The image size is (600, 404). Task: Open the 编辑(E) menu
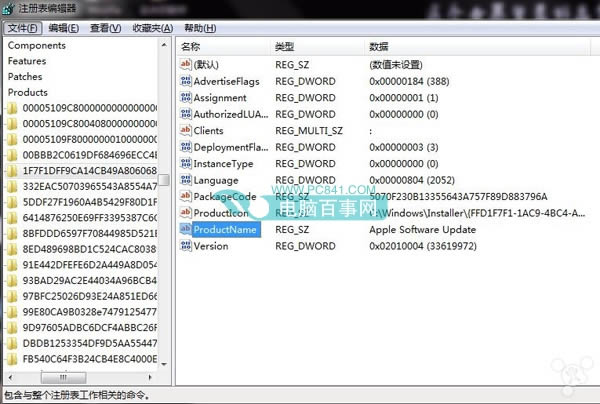pyautogui.click(x=64, y=28)
